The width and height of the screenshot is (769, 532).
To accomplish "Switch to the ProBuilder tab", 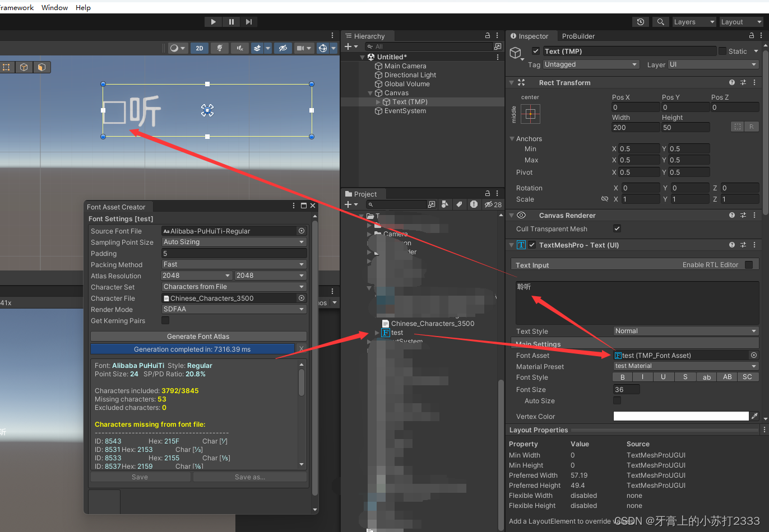I will [578, 36].
